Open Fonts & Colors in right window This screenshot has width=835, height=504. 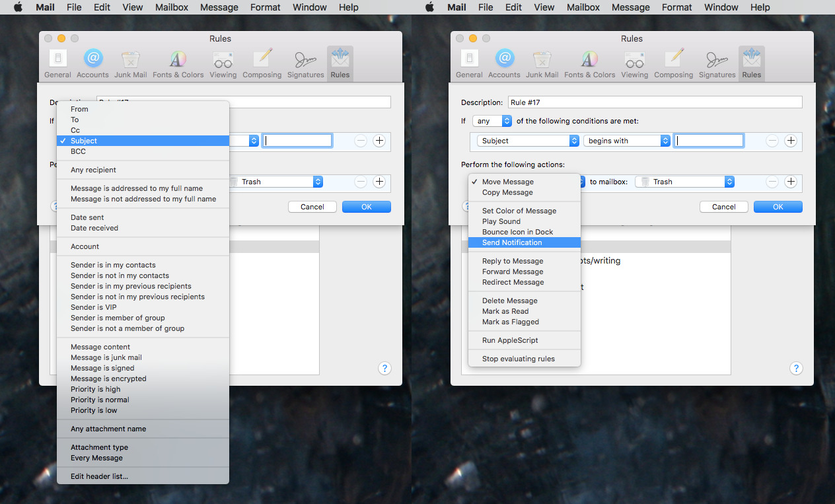pyautogui.click(x=589, y=64)
